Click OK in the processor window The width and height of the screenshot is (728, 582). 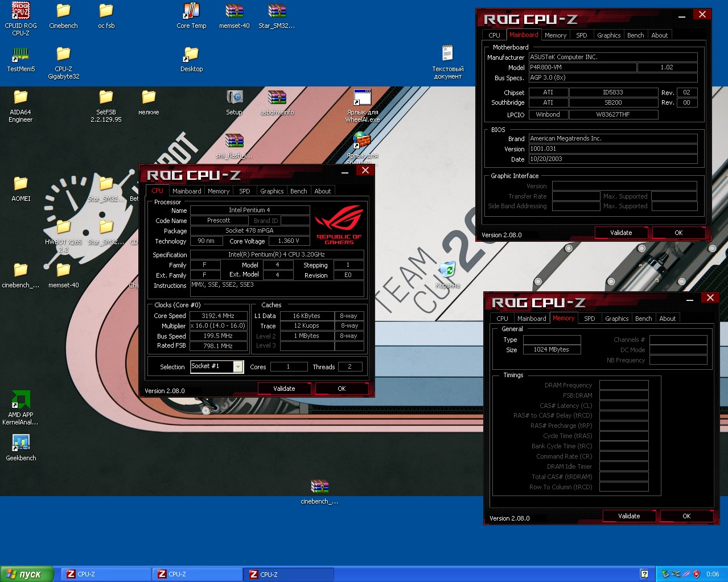click(x=342, y=389)
